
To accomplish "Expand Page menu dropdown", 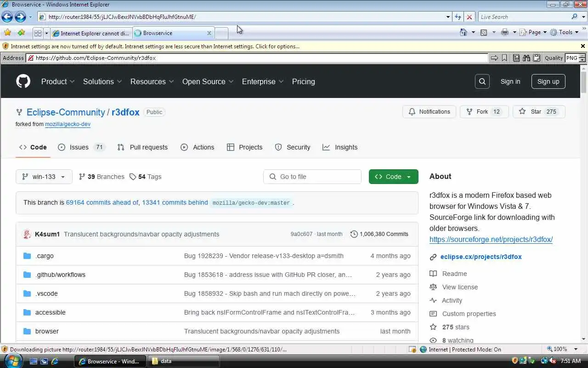I will pos(545,32).
